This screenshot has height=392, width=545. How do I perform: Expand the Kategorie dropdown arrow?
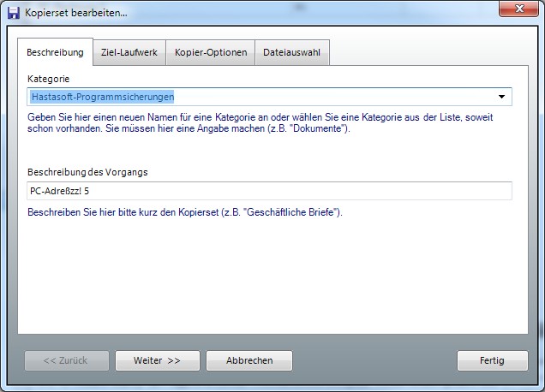502,97
